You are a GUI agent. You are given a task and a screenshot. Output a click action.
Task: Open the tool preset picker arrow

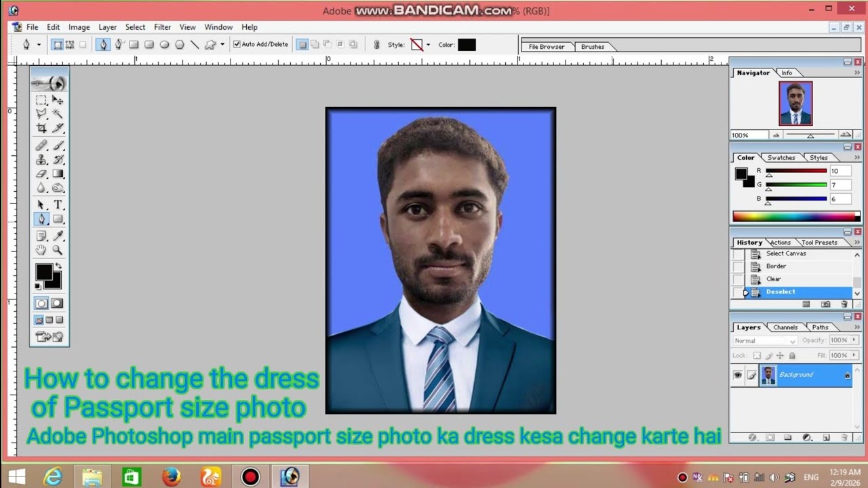click(39, 45)
